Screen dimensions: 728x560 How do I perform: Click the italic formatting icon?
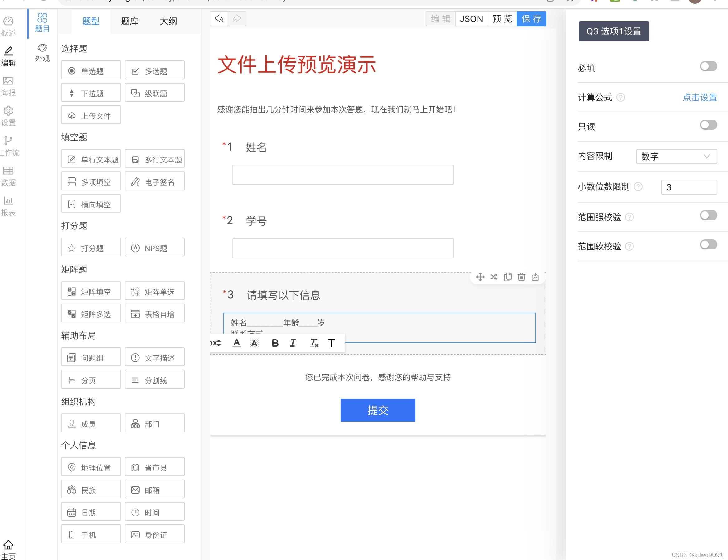(293, 343)
